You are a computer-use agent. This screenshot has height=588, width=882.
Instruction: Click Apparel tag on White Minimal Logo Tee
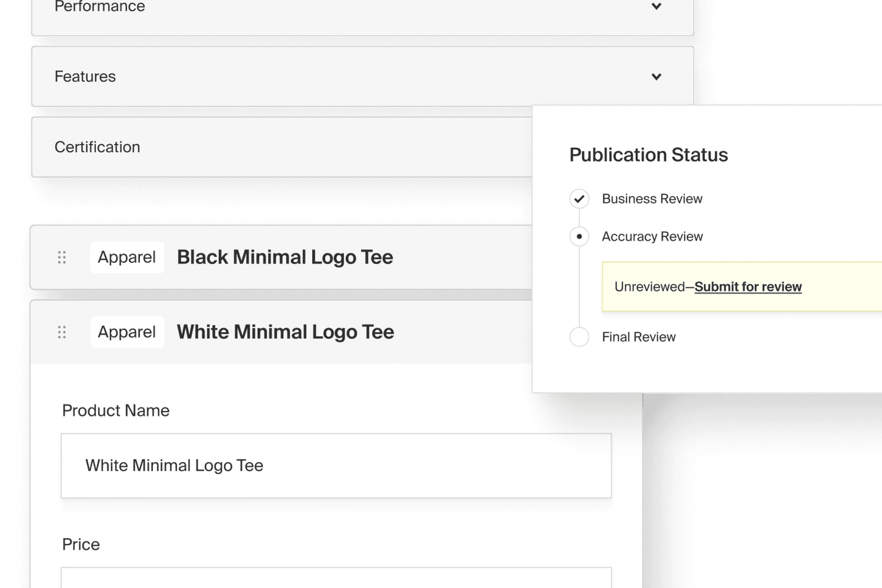coord(127,332)
